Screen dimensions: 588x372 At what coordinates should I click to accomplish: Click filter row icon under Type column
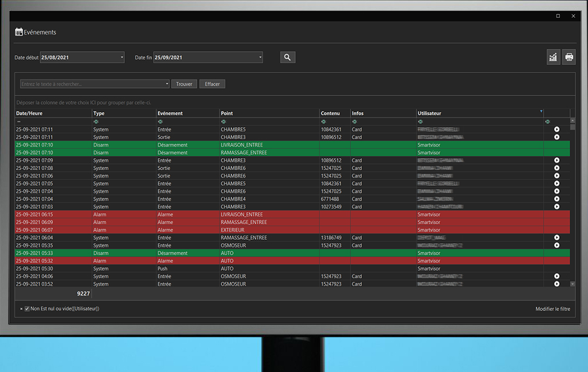pos(96,121)
